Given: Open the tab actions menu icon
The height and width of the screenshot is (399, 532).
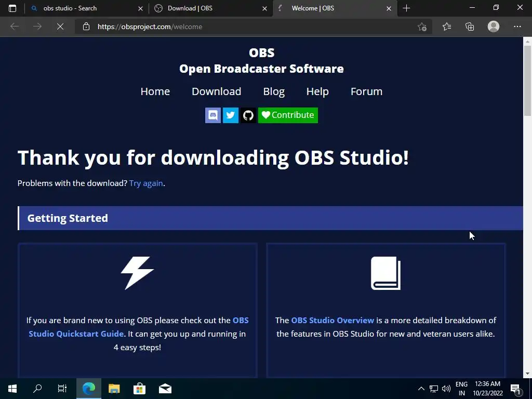Looking at the screenshot, I should [12, 8].
